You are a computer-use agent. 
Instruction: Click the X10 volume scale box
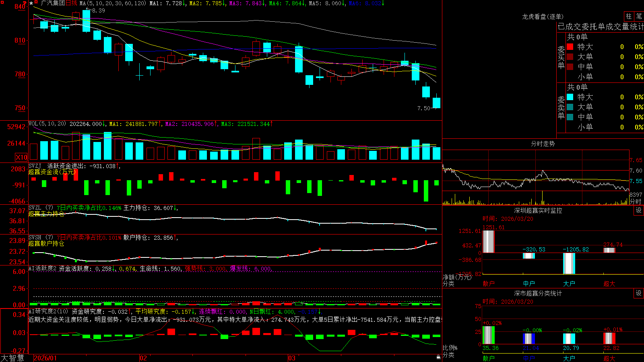(x=21, y=157)
